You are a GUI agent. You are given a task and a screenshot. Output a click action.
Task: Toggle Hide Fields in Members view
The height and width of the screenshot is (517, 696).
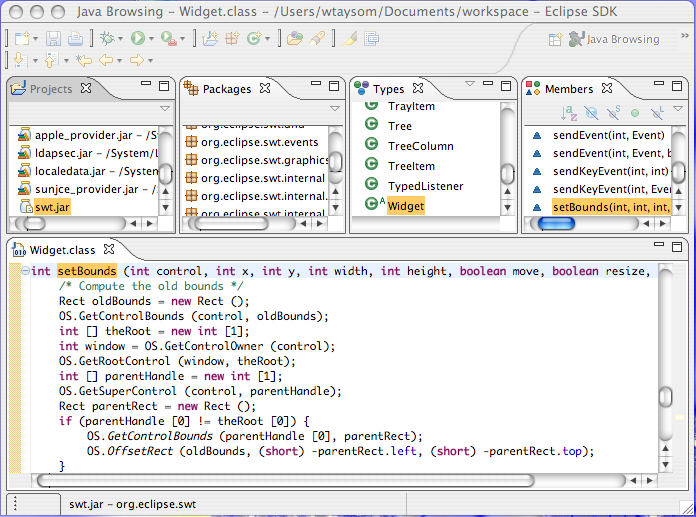click(x=591, y=113)
